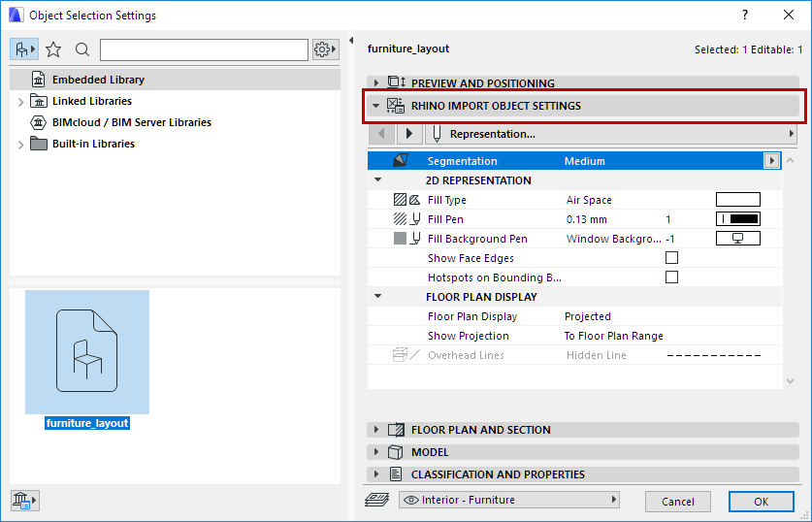Click the Fill Pen color swatch

(x=737, y=219)
